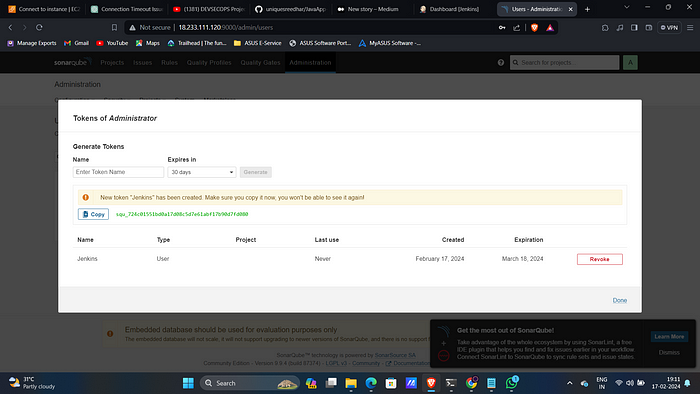Viewport: 700px width, 394px height.
Task: Switch to the uniquesreedhar/JavaApp GitHub tab
Action: [291, 9]
